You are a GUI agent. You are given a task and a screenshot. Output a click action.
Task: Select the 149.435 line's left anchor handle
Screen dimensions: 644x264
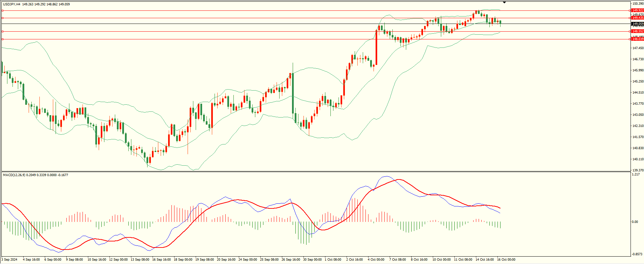click(x=3, y=18)
